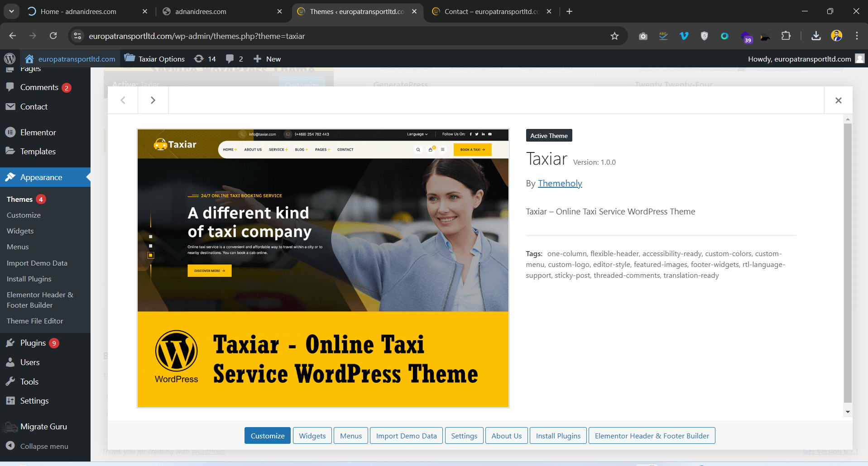868x466 pixels.
Task: Close the theme details overlay
Action: [838, 100]
